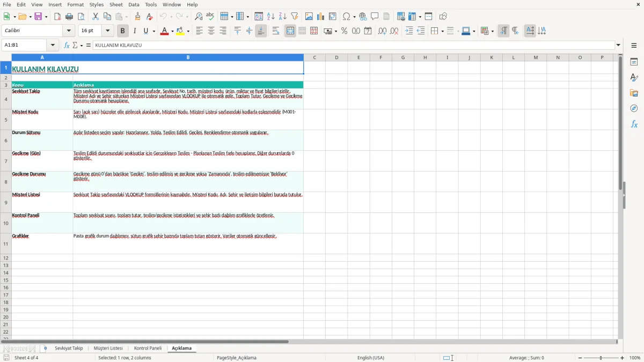
Task: Click the PageStyle_Açıklama status entry
Action: 237,358
